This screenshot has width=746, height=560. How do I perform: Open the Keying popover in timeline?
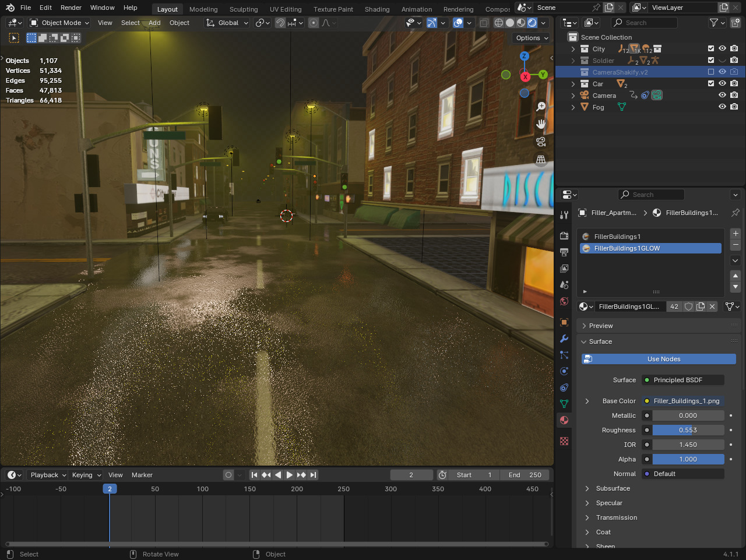[86, 475]
